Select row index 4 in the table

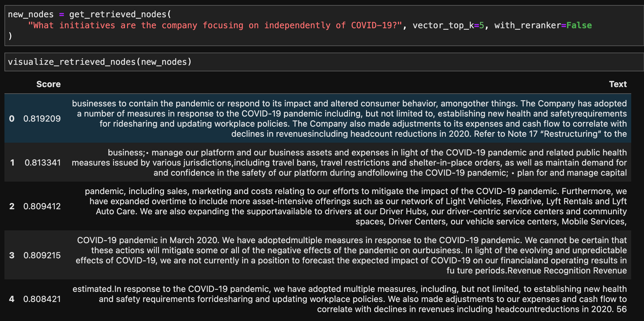point(12,299)
